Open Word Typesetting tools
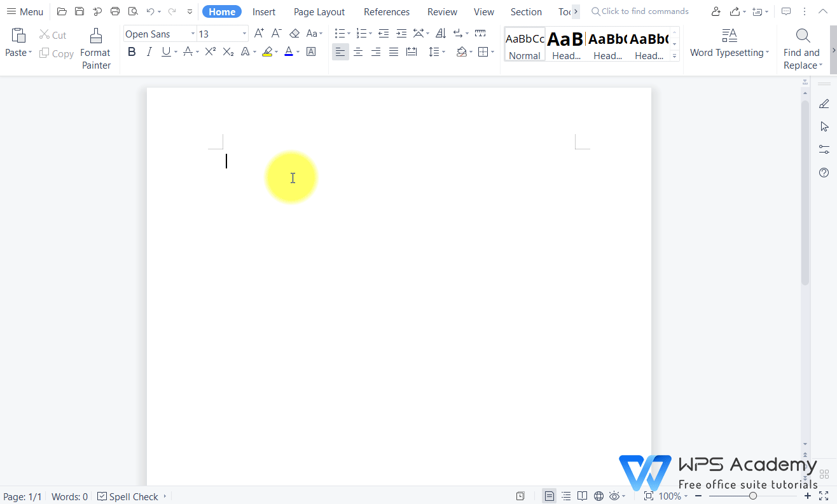The height and width of the screenshot is (504, 837). point(729,45)
